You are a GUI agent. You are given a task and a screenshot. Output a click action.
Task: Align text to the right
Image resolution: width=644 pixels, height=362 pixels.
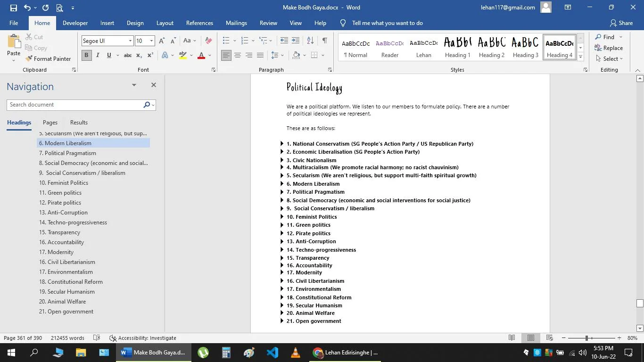point(249,55)
